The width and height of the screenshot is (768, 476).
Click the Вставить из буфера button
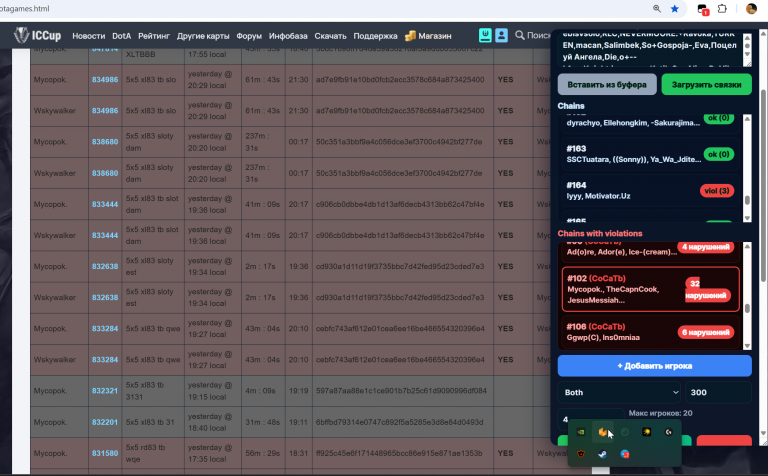pos(607,84)
